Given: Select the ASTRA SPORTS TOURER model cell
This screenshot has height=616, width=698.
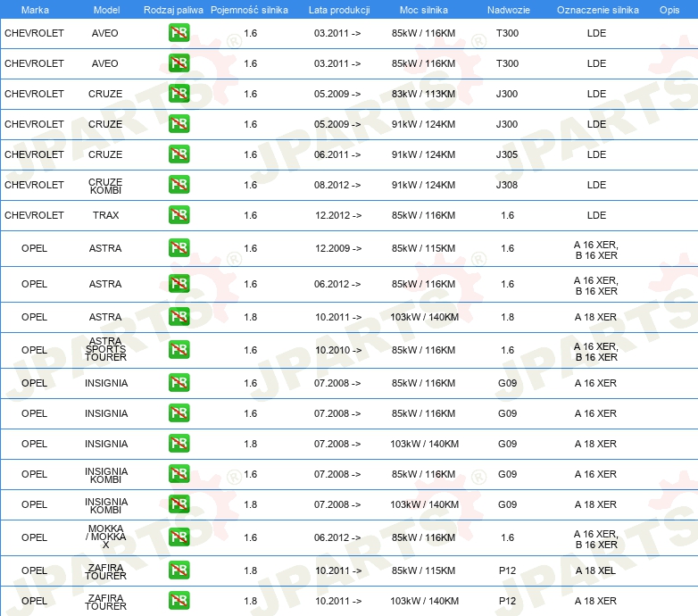Looking at the screenshot, I should [106, 349].
